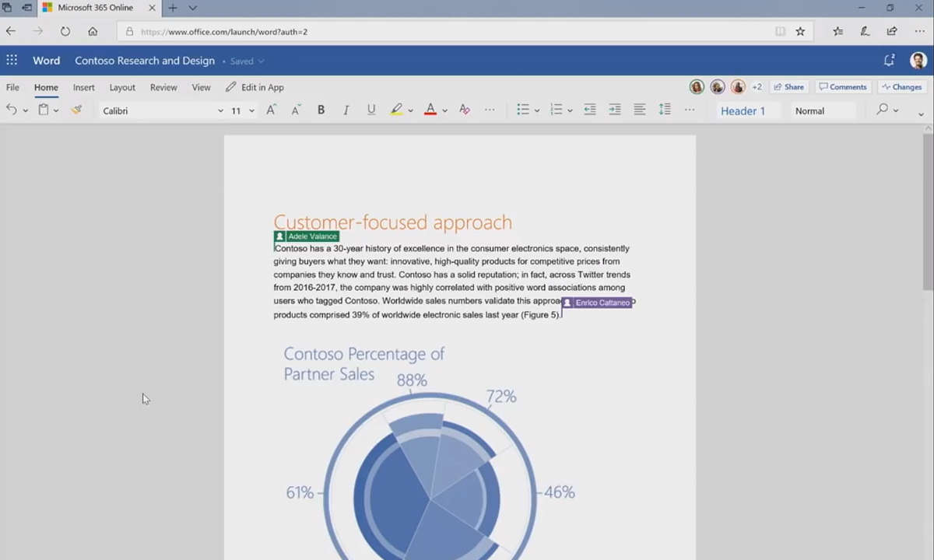Expand numbering library dropdown arrow
This screenshot has width=934, height=560.
pyautogui.click(x=570, y=111)
